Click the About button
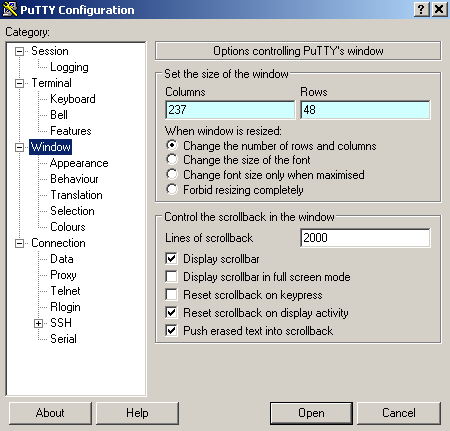 coord(50,413)
